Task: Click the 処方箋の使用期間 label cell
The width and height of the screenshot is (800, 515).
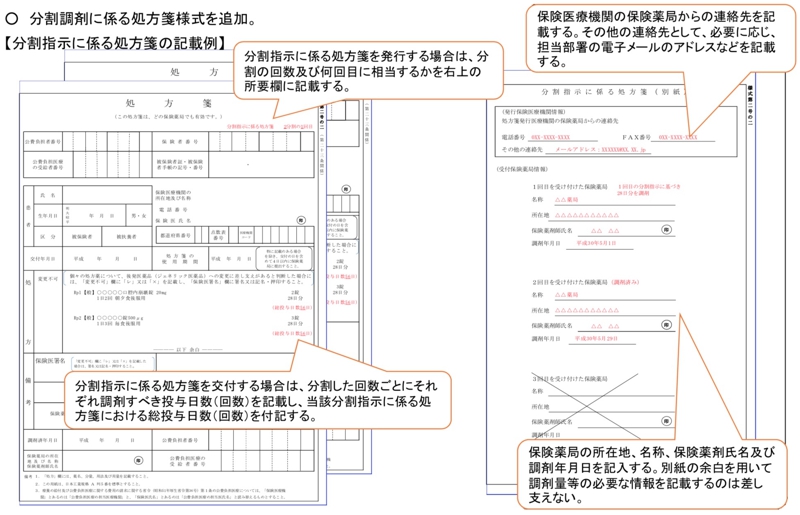Action: [180, 259]
